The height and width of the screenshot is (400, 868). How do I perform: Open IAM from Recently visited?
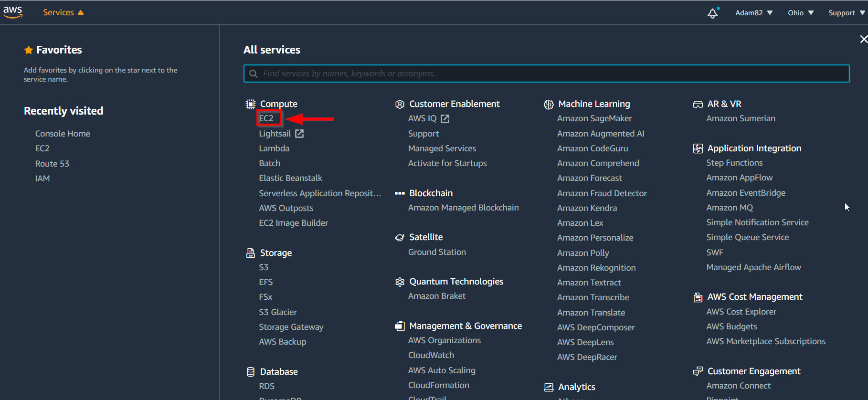[x=42, y=179]
